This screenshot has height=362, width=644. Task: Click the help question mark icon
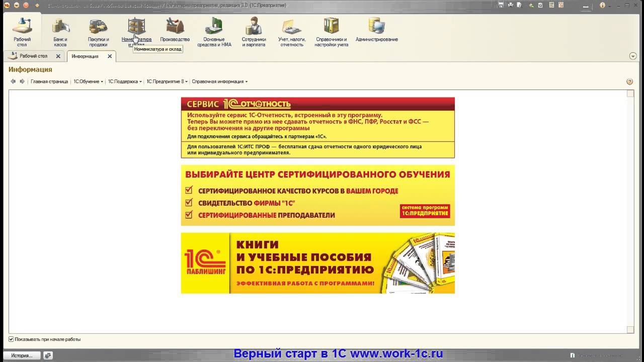[x=629, y=81]
